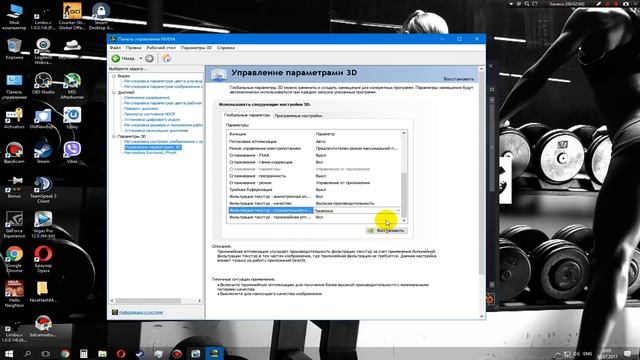Click the Task View button on taskbar
640x360 pixels.
(x=46, y=353)
